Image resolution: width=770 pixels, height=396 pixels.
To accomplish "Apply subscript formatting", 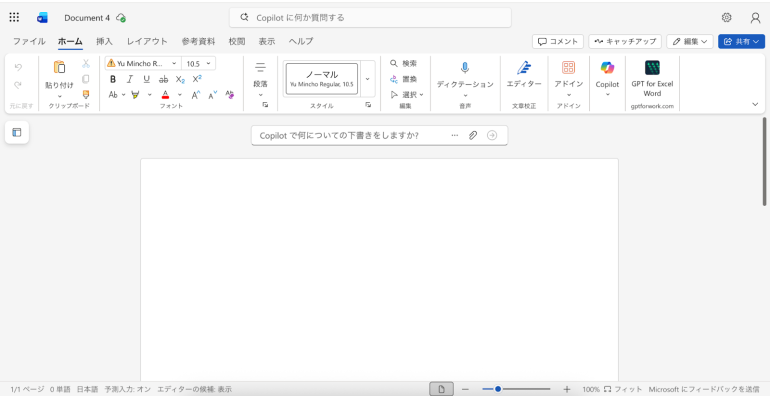I will coord(180,79).
